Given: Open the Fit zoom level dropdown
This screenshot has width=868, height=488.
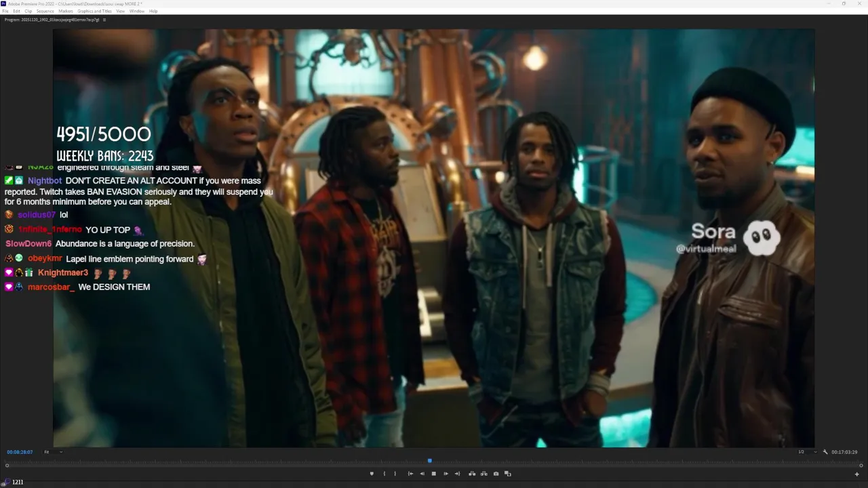Looking at the screenshot, I should tap(53, 452).
